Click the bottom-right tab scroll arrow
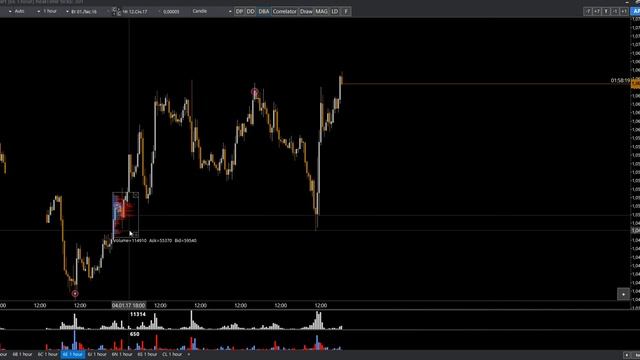Screen dimensions: 640x360 [x=627, y=355]
